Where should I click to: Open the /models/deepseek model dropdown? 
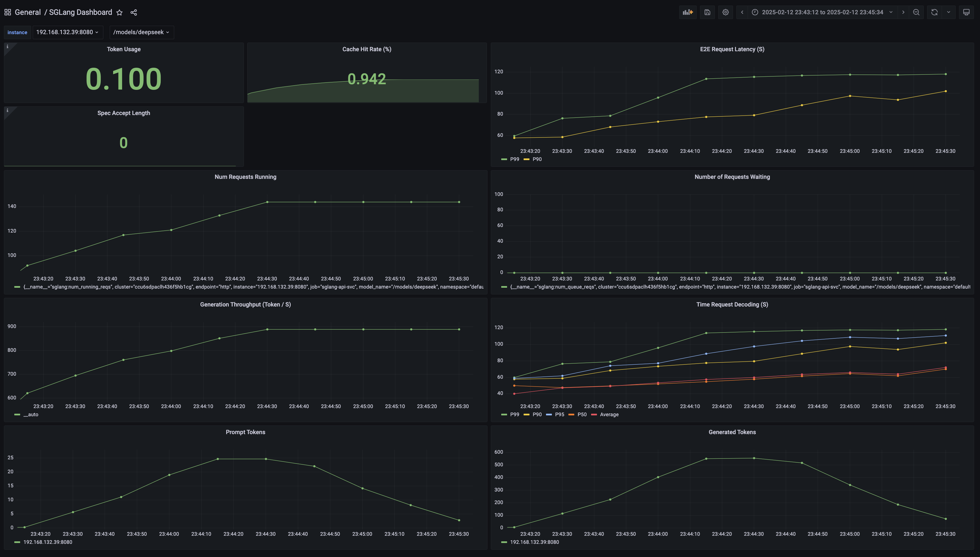(x=141, y=32)
